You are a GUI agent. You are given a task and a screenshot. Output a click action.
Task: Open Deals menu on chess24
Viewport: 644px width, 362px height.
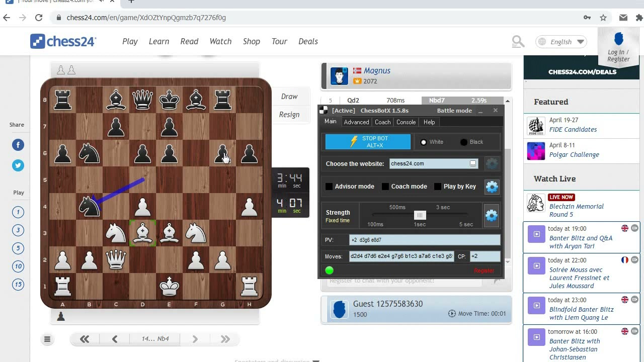pos(308,41)
